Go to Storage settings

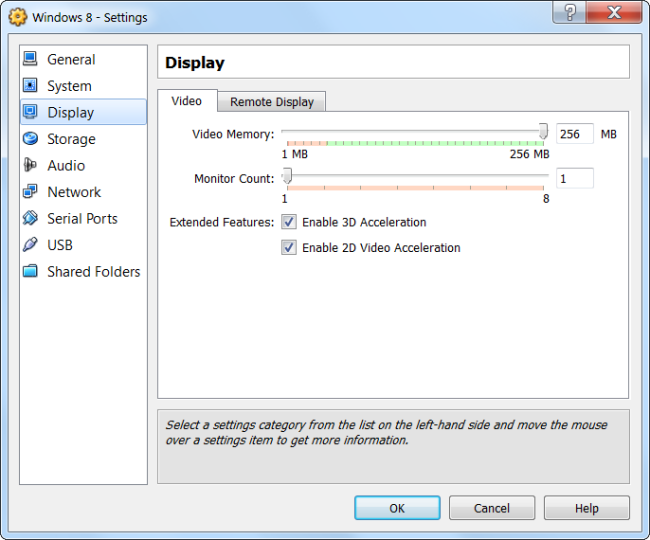(x=83, y=138)
